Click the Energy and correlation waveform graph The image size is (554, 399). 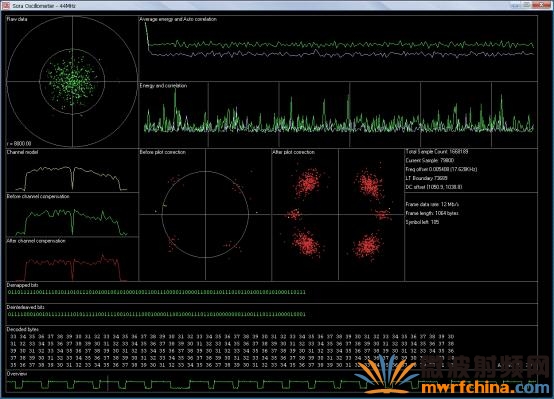[338, 115]
